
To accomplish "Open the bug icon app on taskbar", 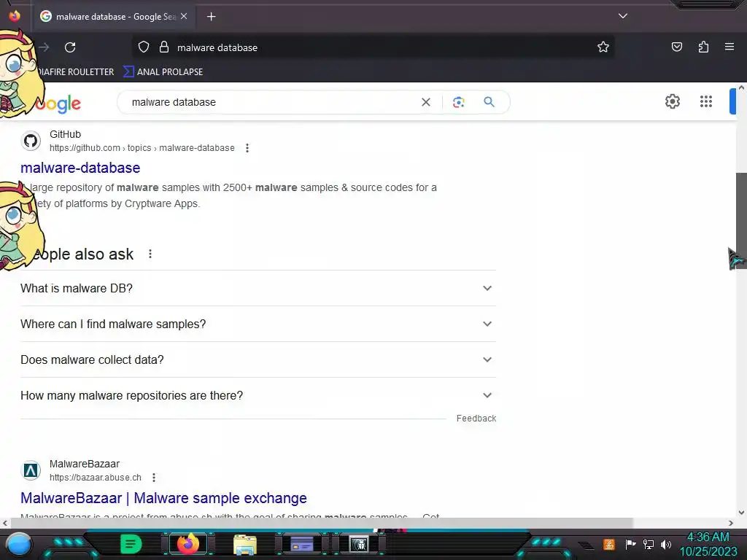I will click(358, 544).
